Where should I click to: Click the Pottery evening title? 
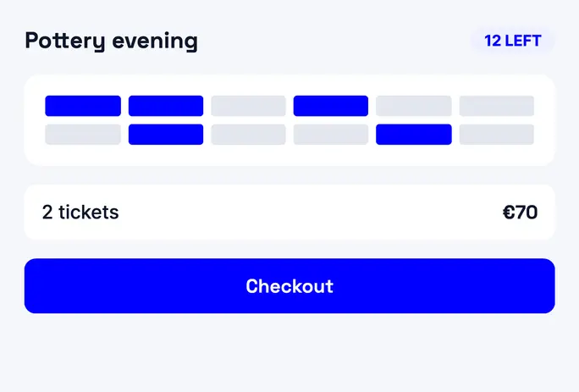111,41
